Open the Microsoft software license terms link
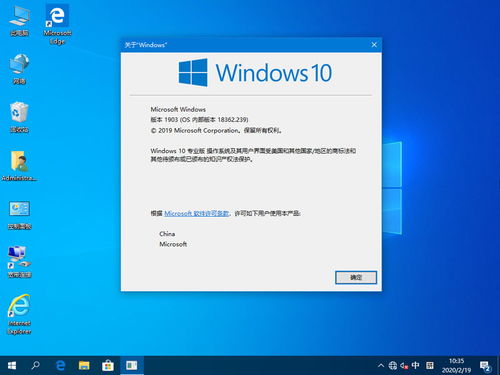 [197, 213]
